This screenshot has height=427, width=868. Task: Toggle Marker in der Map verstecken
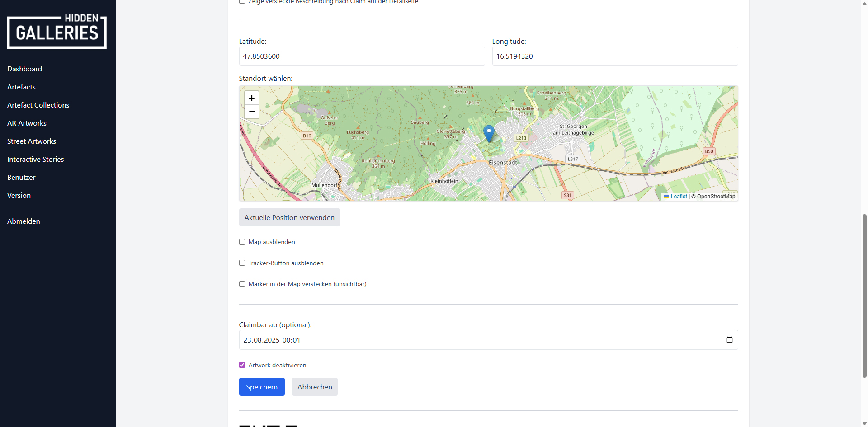pyautogui.click(x=242, y=284)
